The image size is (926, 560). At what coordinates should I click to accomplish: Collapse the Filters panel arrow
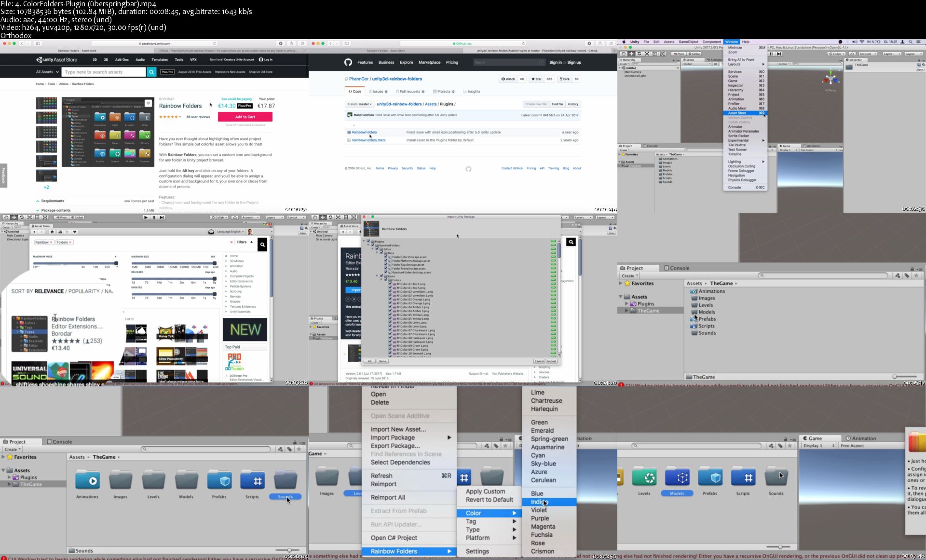point(251,242)
